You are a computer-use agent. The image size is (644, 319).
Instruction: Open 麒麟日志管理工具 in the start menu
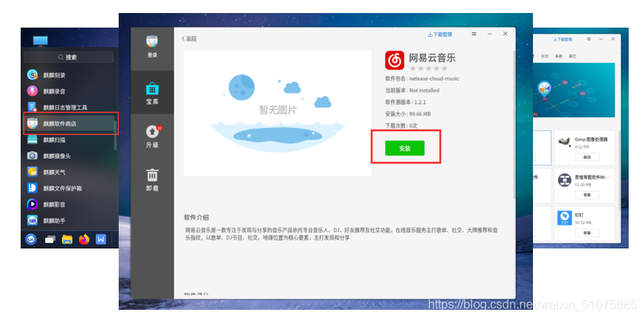coord(70,107)
